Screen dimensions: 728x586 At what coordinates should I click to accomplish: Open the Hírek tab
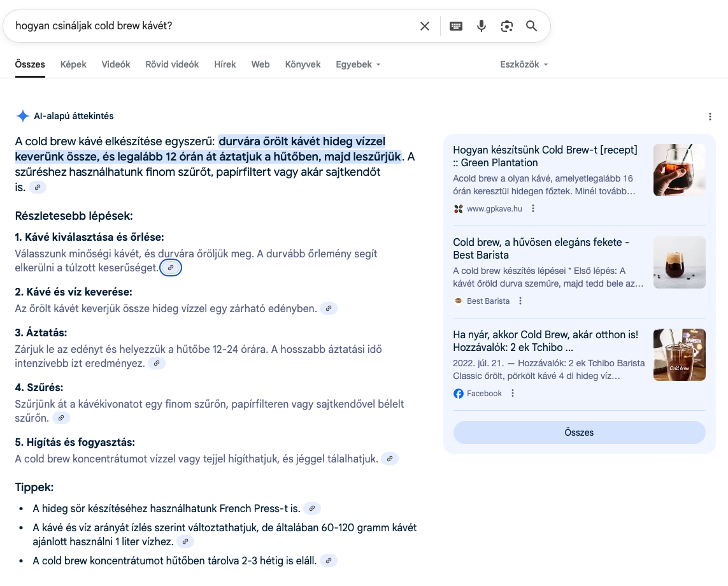225,64
